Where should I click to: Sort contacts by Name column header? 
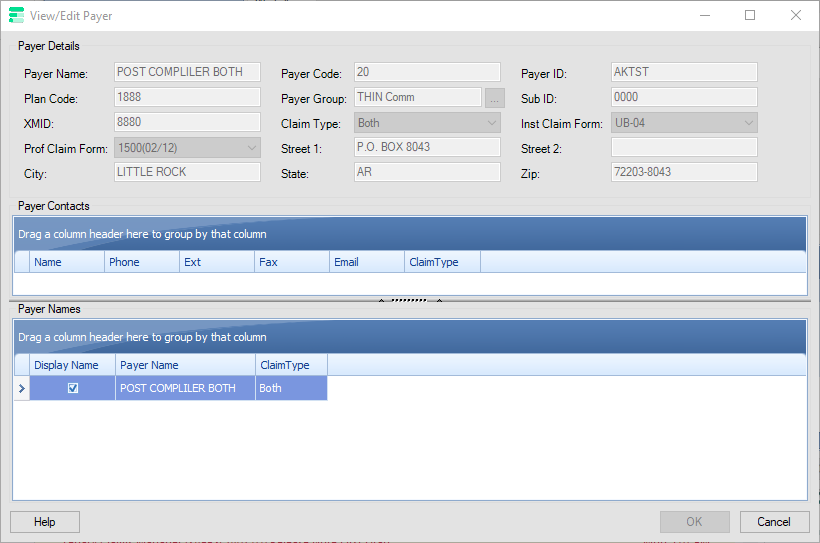click(x=67, y=262)
